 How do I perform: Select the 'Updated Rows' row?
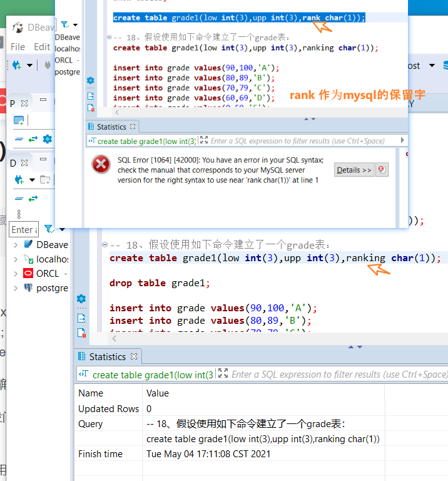click(x=230, y=409)
